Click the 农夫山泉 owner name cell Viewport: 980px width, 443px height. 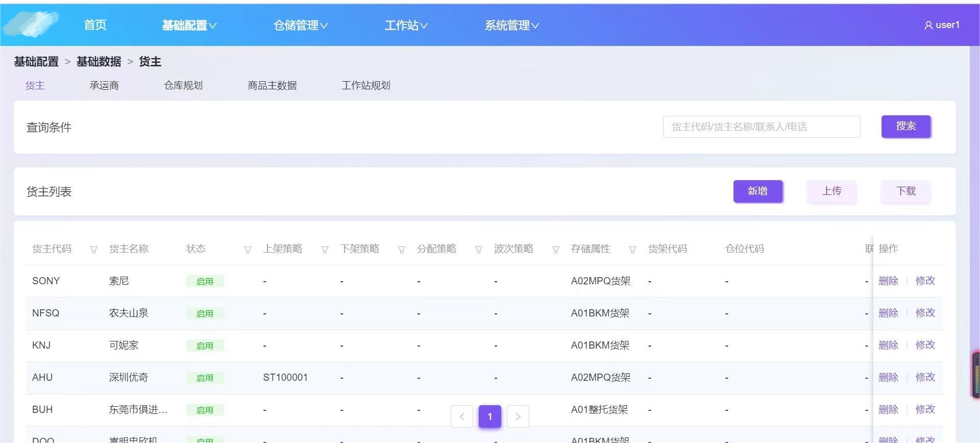[129, 313]
